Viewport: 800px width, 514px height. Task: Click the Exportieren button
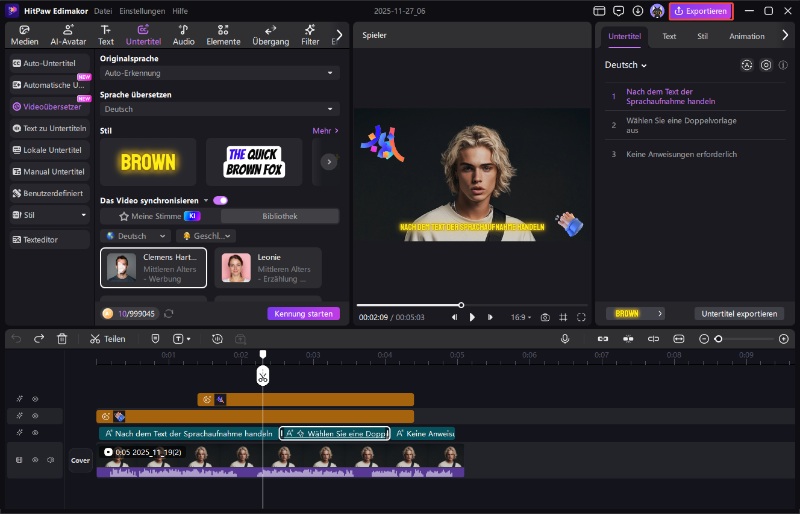pyautogui.click(x=701, y=11)
